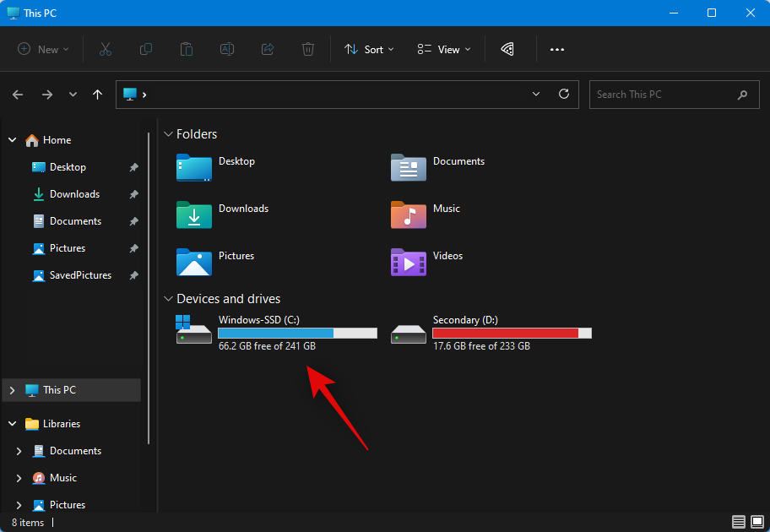Click the Share icon in toolbar

(268, 50)
